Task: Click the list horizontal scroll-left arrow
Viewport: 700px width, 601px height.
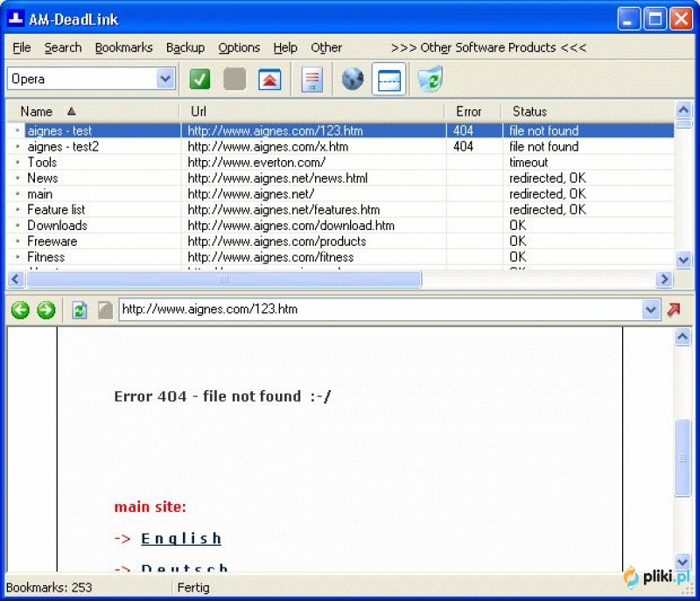Action: pos(16,279)
